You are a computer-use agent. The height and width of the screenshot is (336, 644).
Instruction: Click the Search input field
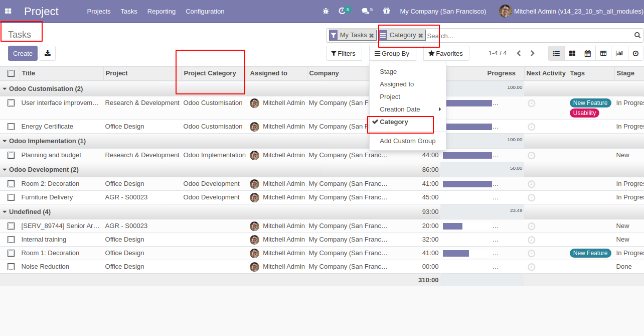[529, 36]
